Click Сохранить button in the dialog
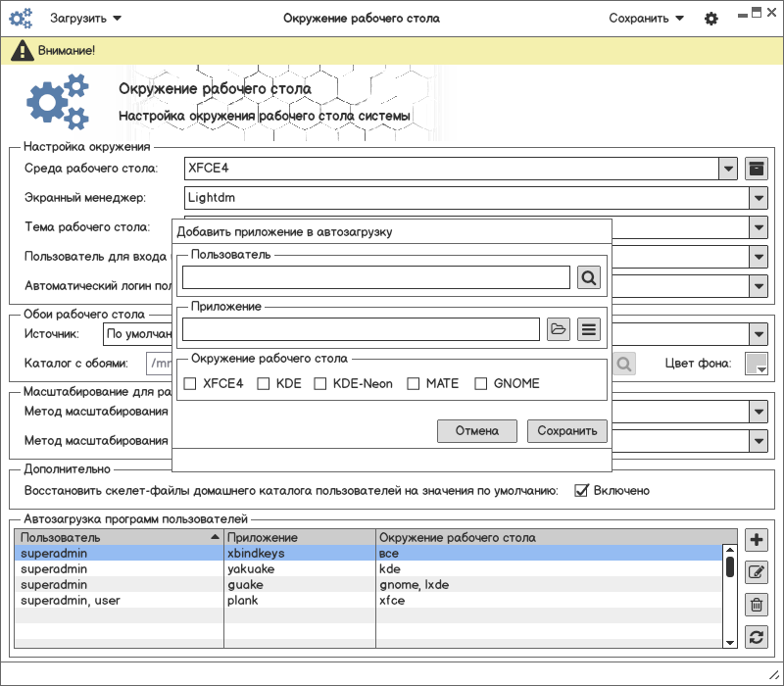 (x=566, y=431)
